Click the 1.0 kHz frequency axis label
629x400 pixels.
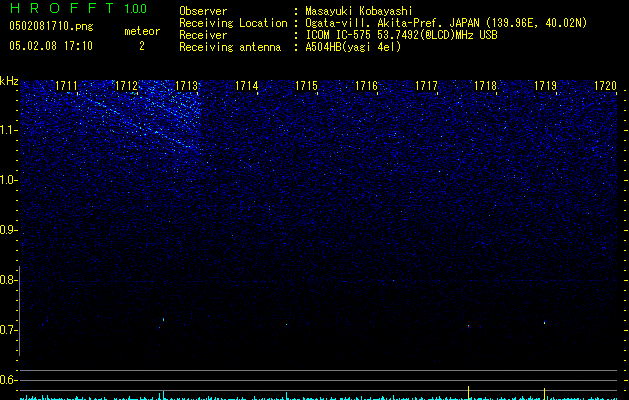point(8,180)
